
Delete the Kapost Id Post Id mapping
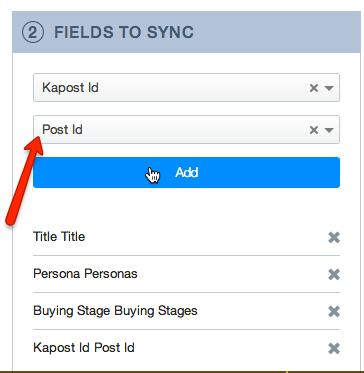(334, 349)
